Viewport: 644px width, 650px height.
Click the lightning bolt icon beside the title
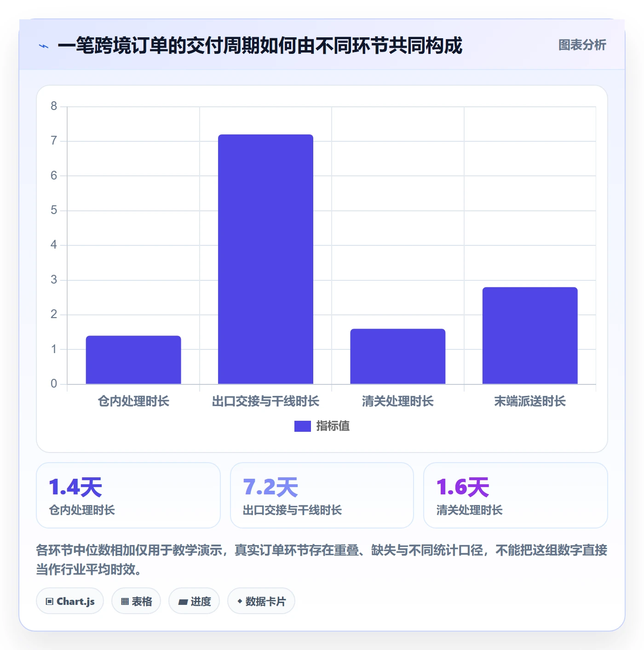tap(44, 46)
